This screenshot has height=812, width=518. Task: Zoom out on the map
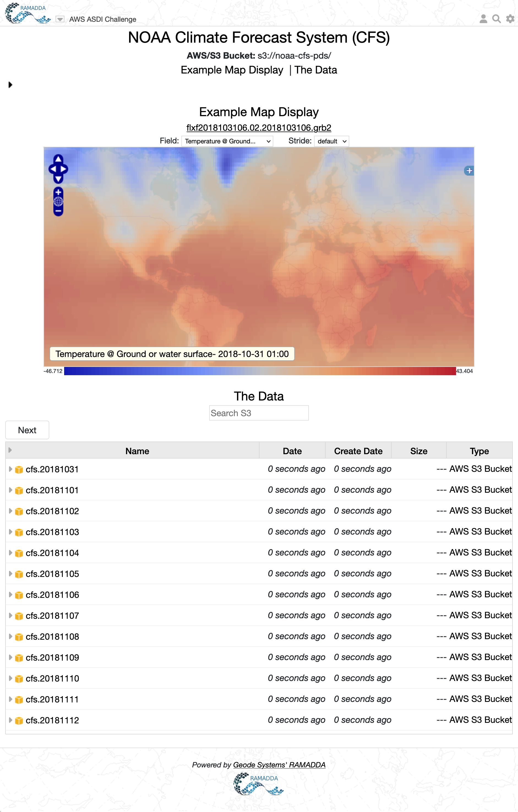tap(58, 211)
